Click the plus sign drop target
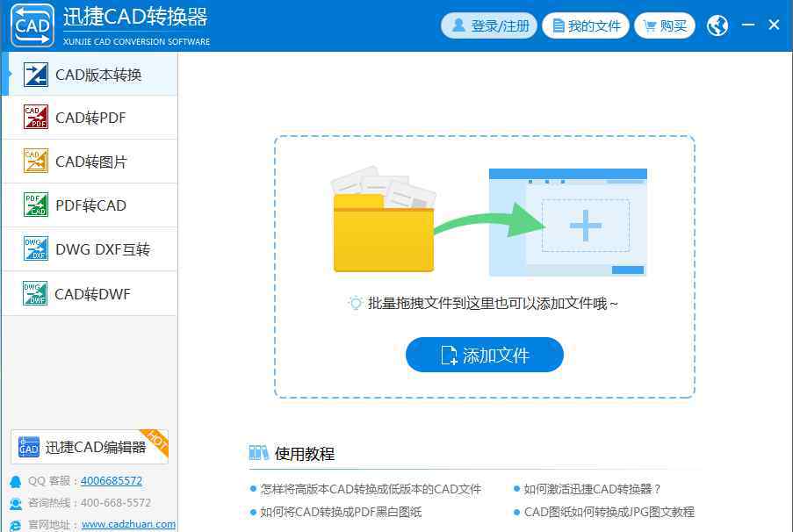This screenshot has width=793, height=532. (586, 225)
